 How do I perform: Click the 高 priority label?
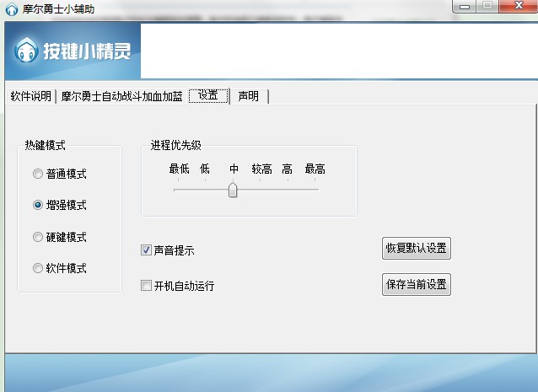[x=288, y=169]
